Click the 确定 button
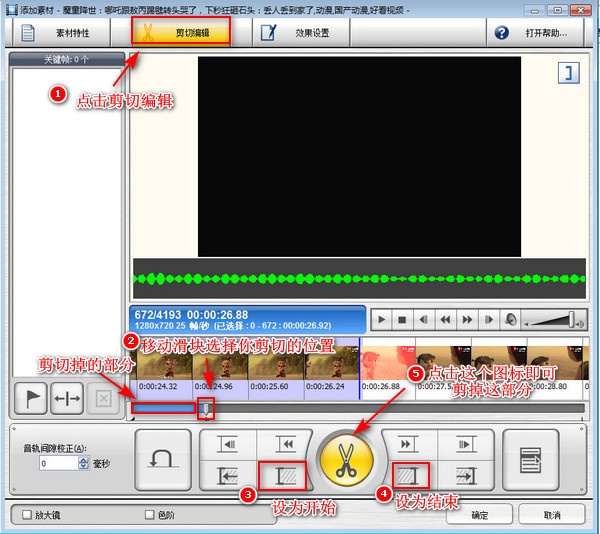 (x=479, y=515)
